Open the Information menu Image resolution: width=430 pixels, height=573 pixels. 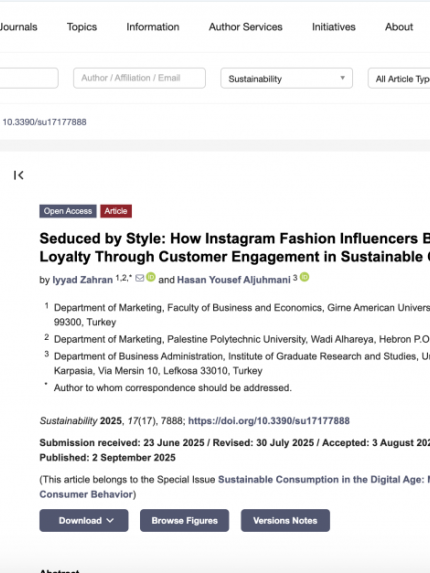coord(153,27)
